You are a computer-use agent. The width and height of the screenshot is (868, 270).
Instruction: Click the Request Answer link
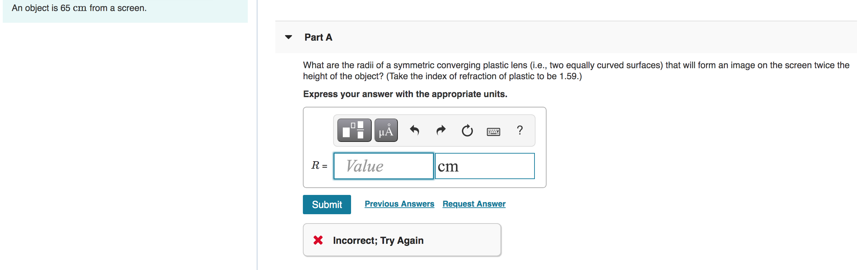474,204
